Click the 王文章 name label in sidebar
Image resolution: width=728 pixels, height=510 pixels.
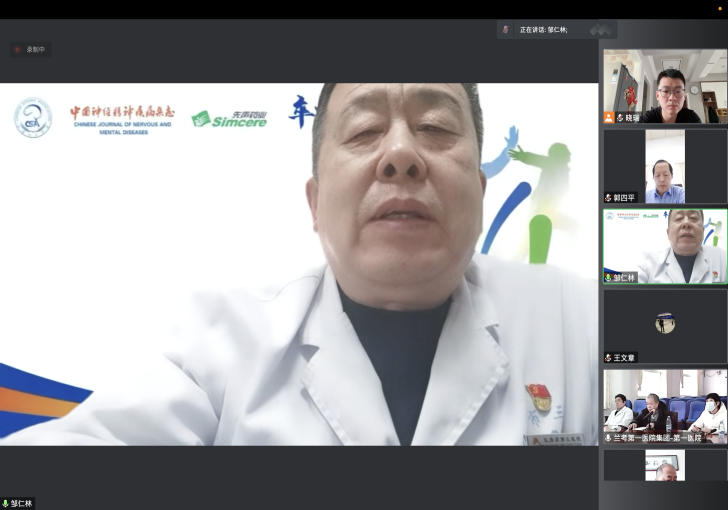point(625,358)
